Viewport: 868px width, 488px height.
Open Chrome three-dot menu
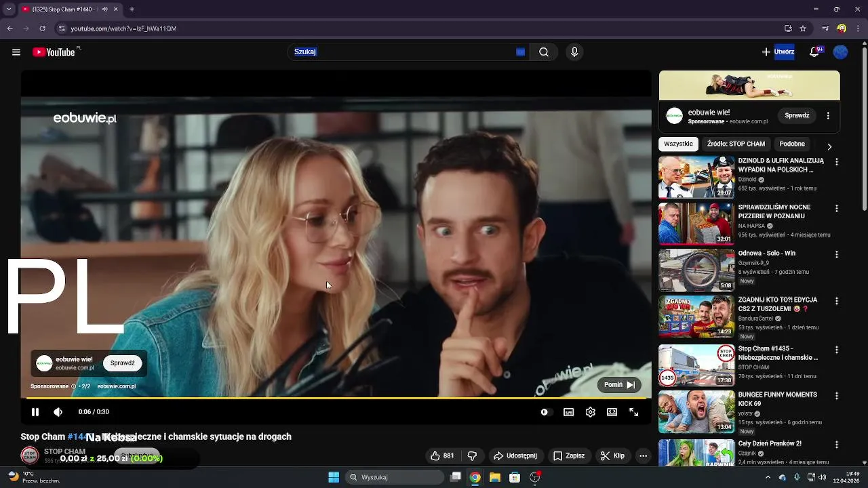[857, 28]
